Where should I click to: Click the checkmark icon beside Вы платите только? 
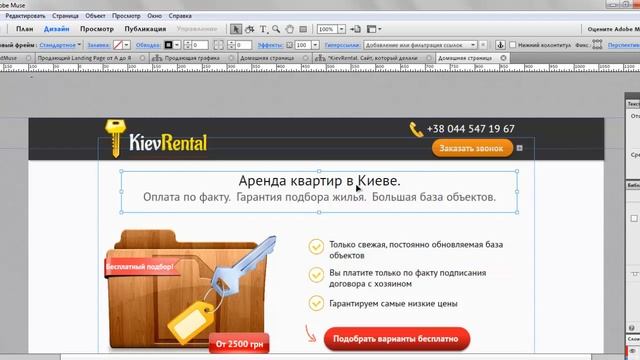[316, 275]
